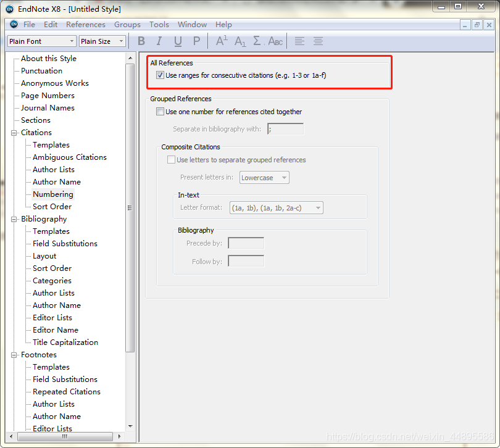
Task: Toggle Use letters to separate grouped references
Action: 171,159
